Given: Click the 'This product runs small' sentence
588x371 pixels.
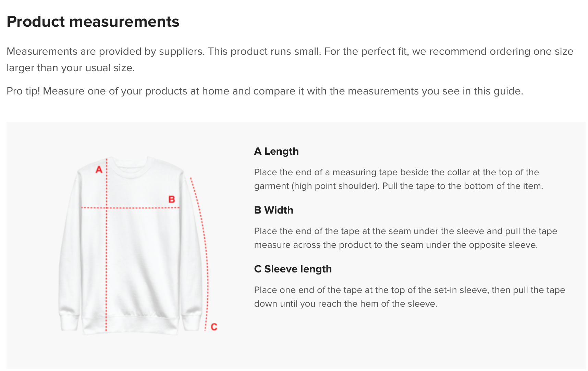Looking at the screenshot, I should pyautogui.click(x=264, y=51).
